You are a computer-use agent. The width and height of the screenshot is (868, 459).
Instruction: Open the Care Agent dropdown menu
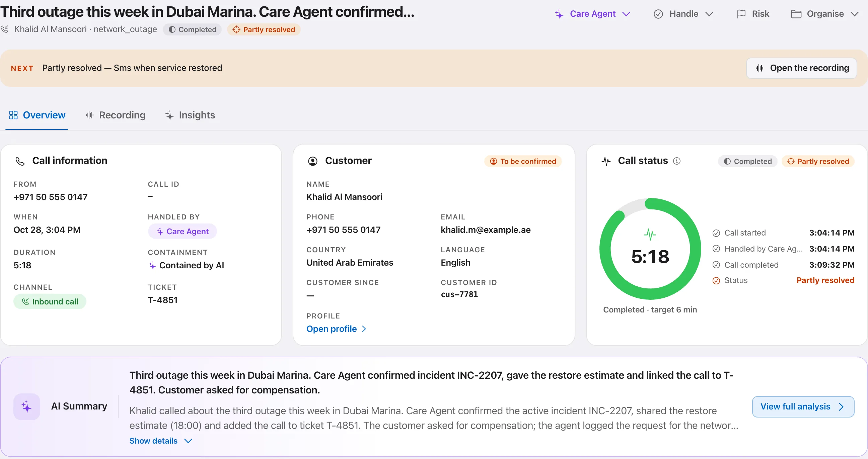coord(592,14)
